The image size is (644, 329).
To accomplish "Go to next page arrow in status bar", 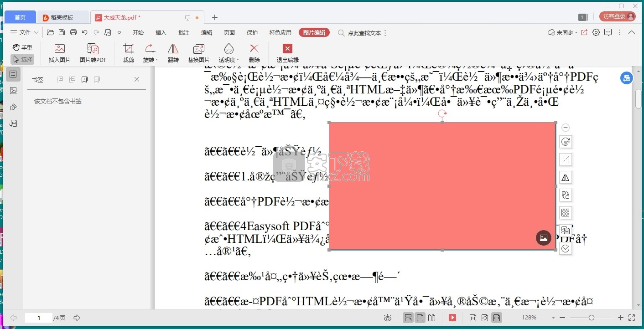I will 77,318.
